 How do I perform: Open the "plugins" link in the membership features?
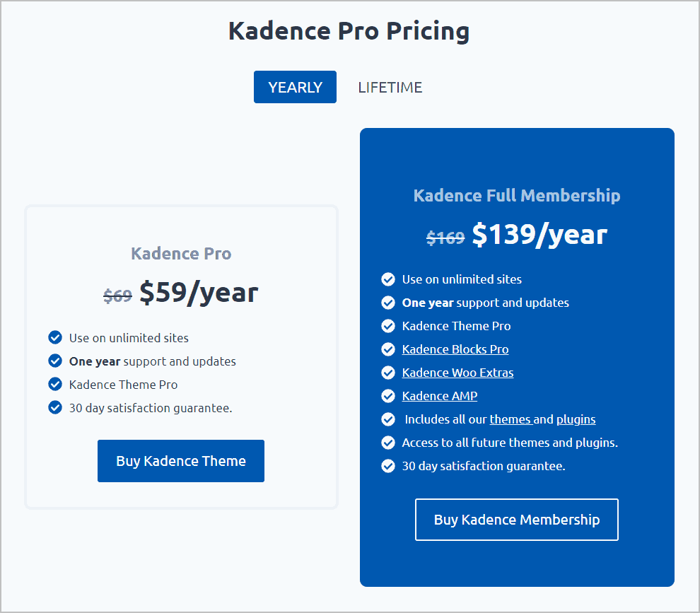[x=576, y=419]
